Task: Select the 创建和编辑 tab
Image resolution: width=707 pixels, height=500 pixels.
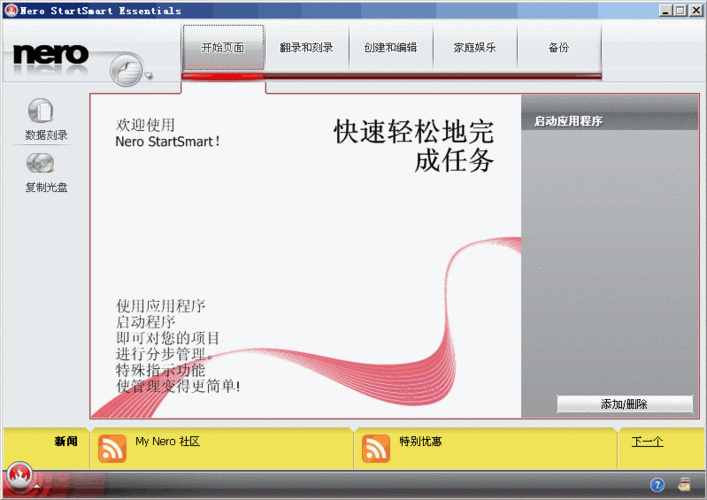Action: [390, 48]
